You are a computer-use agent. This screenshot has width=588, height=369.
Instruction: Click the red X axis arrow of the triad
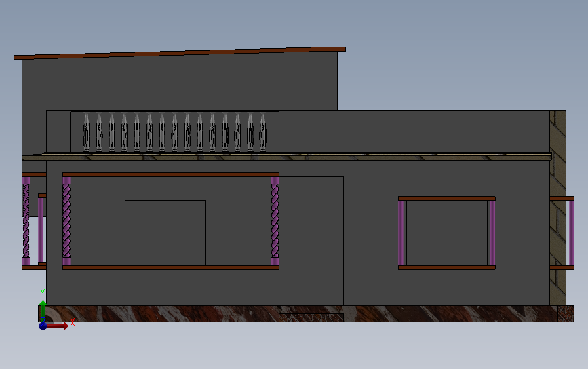click(58, 326)
